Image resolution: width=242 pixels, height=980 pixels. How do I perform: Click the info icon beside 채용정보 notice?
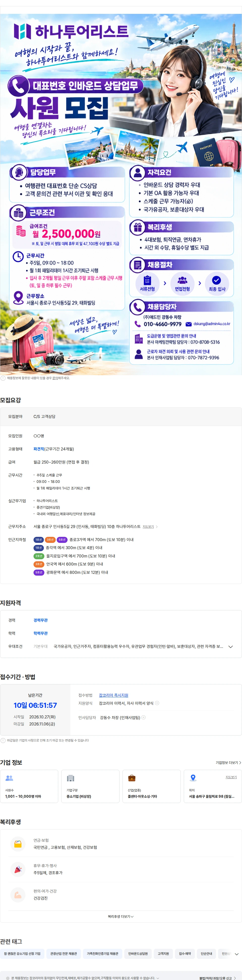click(3, 378)
